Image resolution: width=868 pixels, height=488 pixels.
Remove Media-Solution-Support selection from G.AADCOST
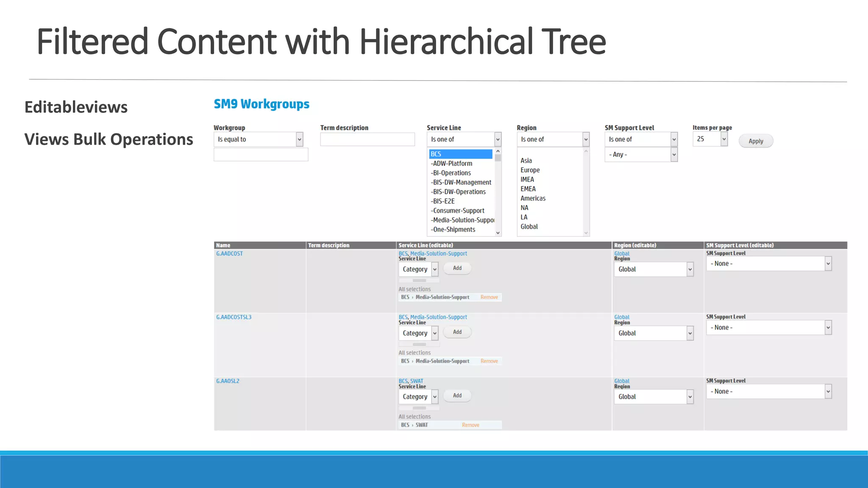[489, 297]
